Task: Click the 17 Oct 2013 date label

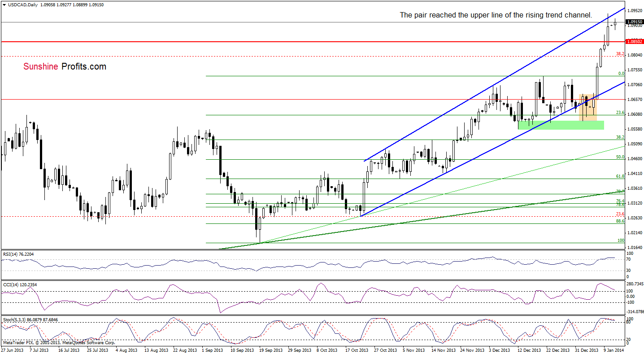Action: [357, 350]
